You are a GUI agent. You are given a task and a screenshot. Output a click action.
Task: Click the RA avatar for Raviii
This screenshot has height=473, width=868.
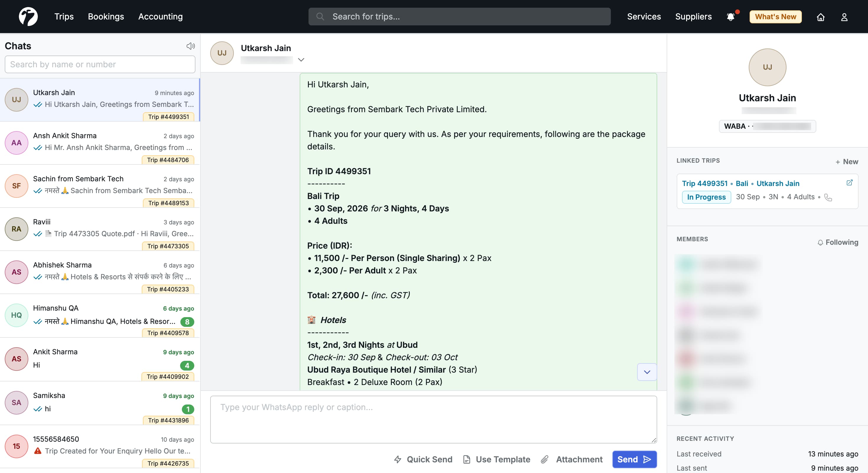tap(16, 229)
